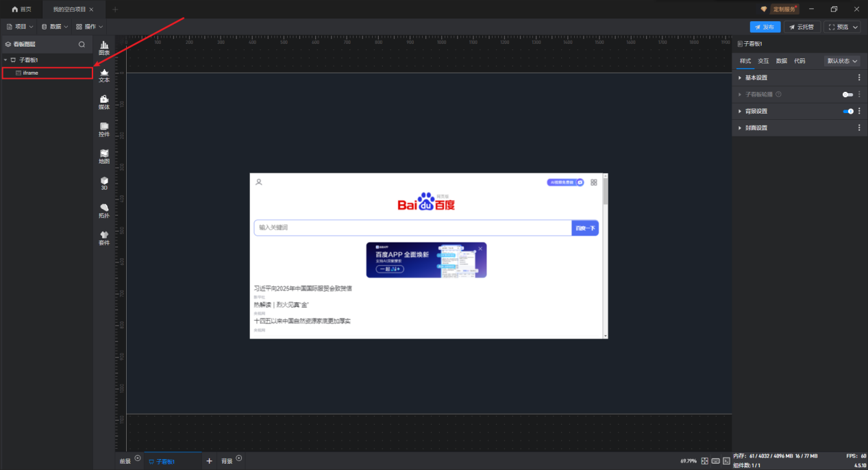Open the 文本 text component category
Viewport: 868px width, 470px height.
(x=104, y=75)
